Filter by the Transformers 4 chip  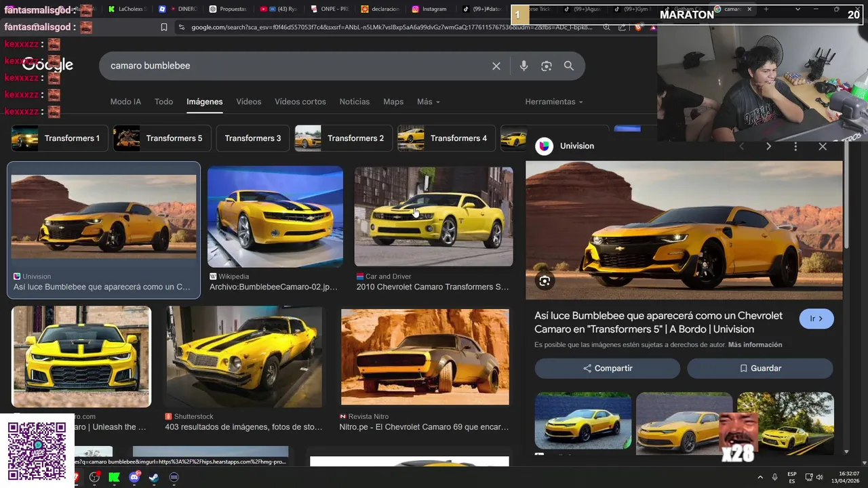click(446, 138)
